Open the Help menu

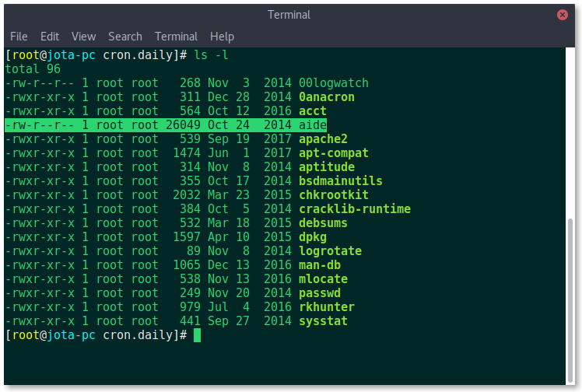coord(222,37)
